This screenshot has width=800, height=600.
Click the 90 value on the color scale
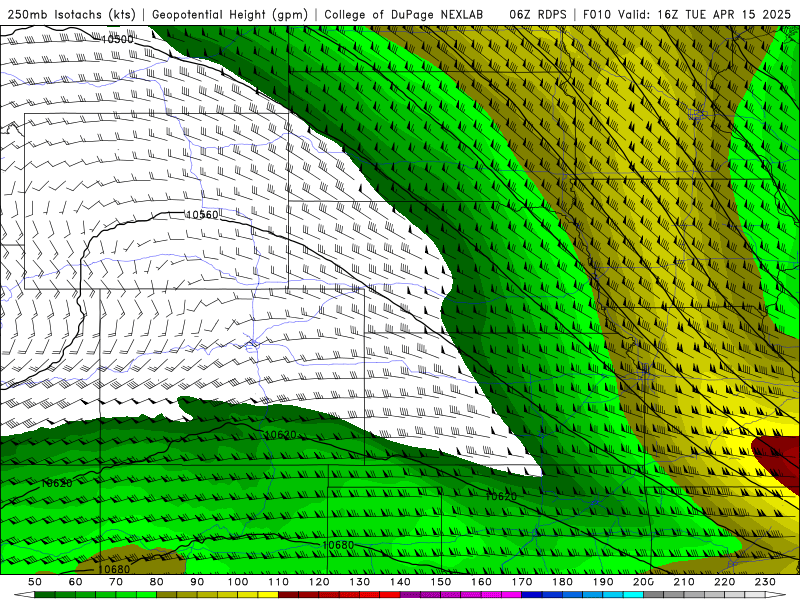(x=197, y=582)
